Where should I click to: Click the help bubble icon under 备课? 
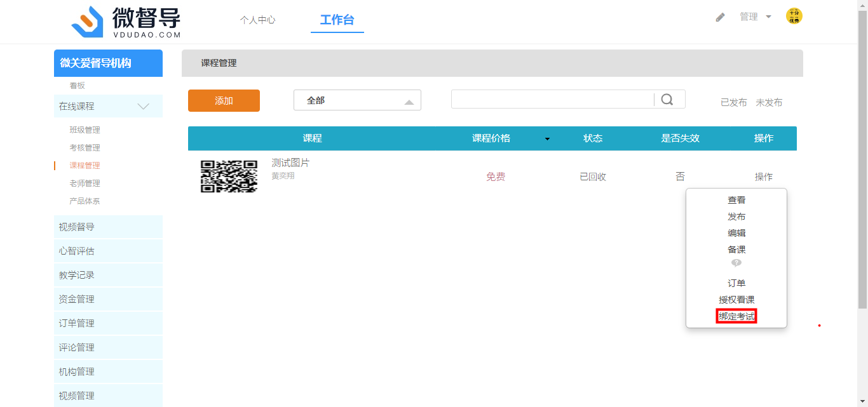[736, 263]
